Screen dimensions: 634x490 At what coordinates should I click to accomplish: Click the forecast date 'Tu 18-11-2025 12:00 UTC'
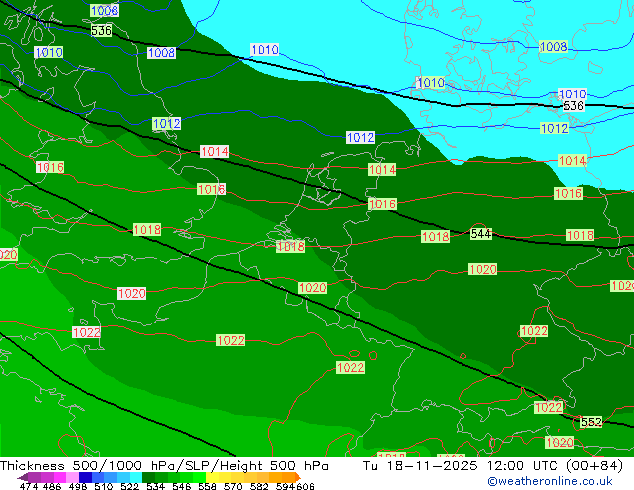pyautogui.click(x=462, y=466)
